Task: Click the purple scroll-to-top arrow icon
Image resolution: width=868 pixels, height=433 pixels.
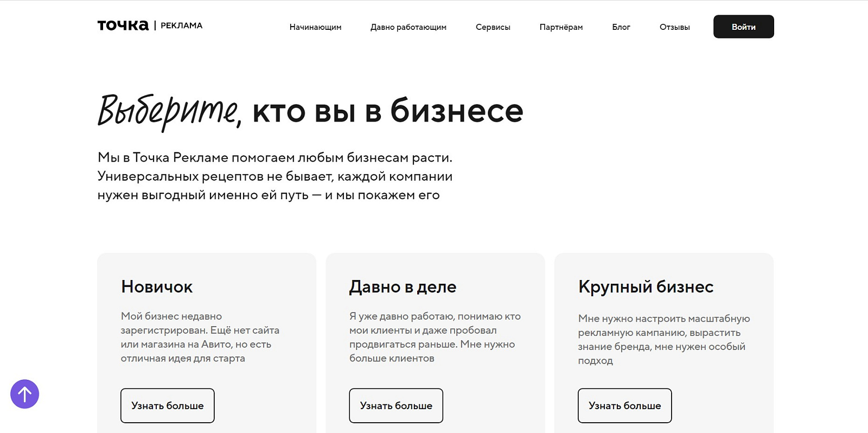Action: (24, 394)
